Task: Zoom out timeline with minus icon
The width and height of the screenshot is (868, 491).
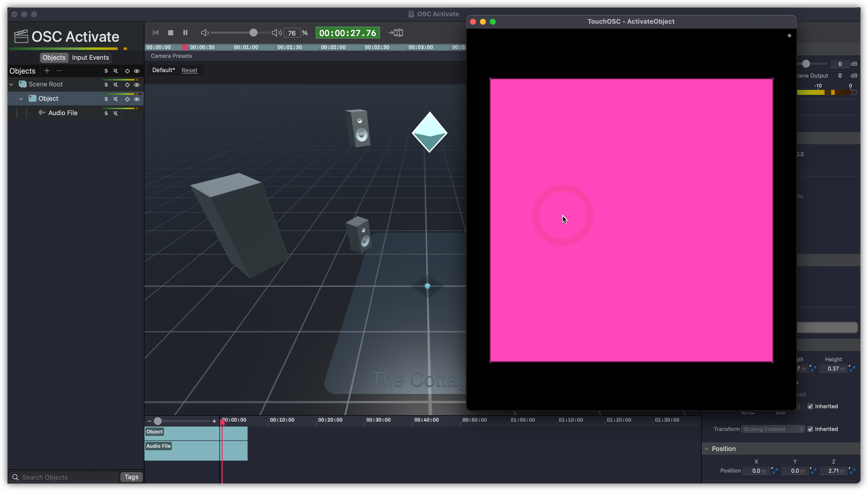Action: (149, 421)
